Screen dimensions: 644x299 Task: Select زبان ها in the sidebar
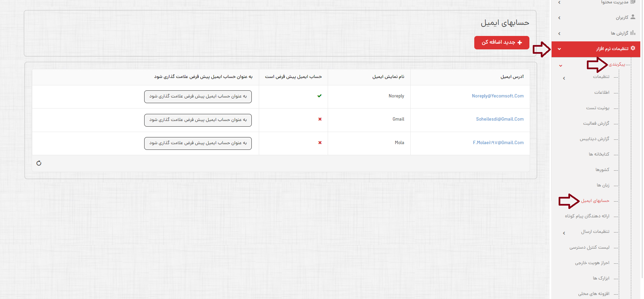(603, 185)
